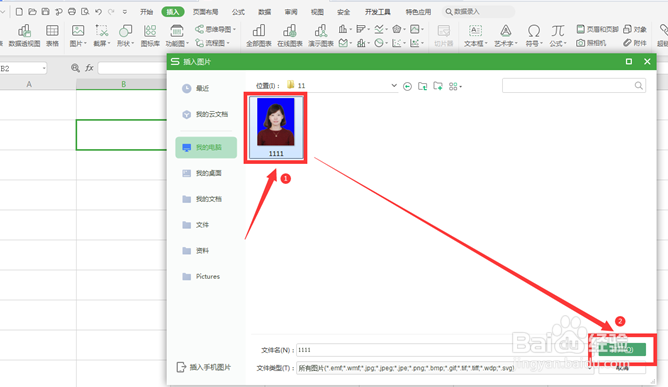This screenshot has width=668, height=387.
Task: Switch to the 视图 View tab
Action: [x=317, y=12]
